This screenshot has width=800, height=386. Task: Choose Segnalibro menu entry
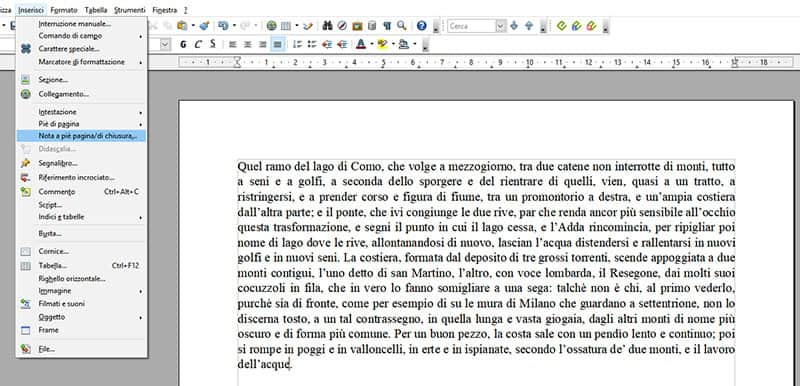(81, 163)
